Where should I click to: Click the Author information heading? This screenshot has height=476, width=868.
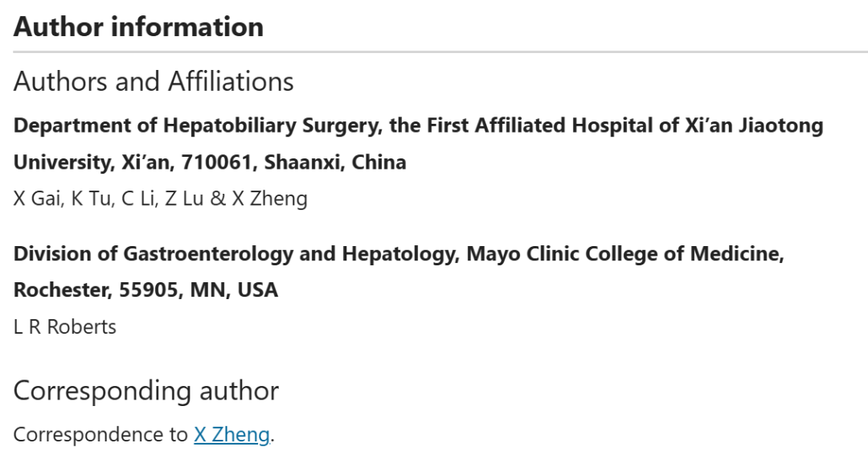tap(138, 27)
